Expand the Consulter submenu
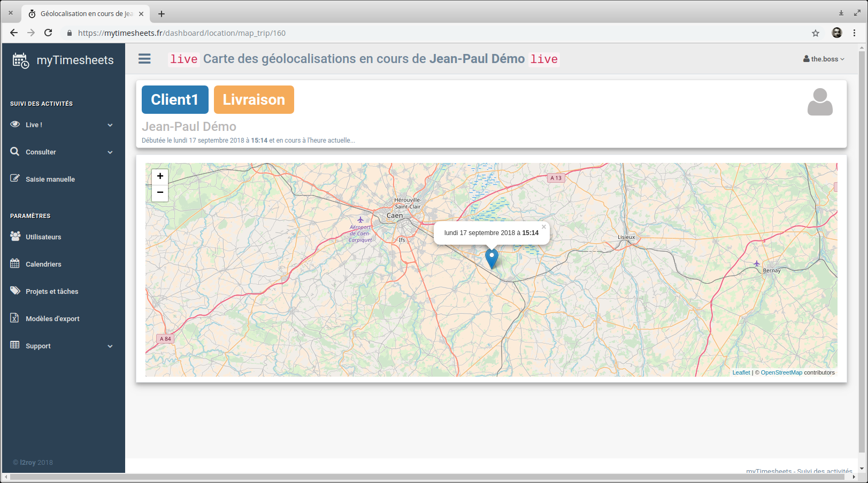The image size is (868, 483). pos(62,152)
